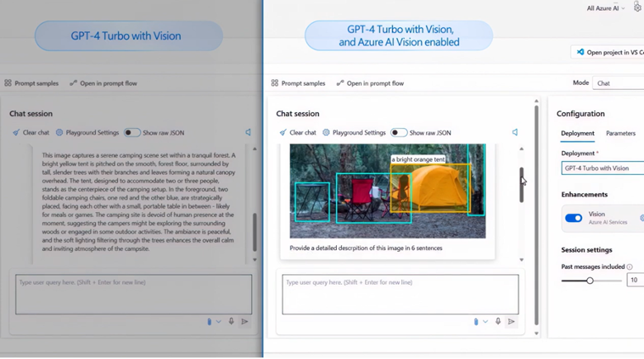Click the settings gear icon at top right
This screenshot has width=644, height=359.
pyautogui.click(x=637, y=7)
